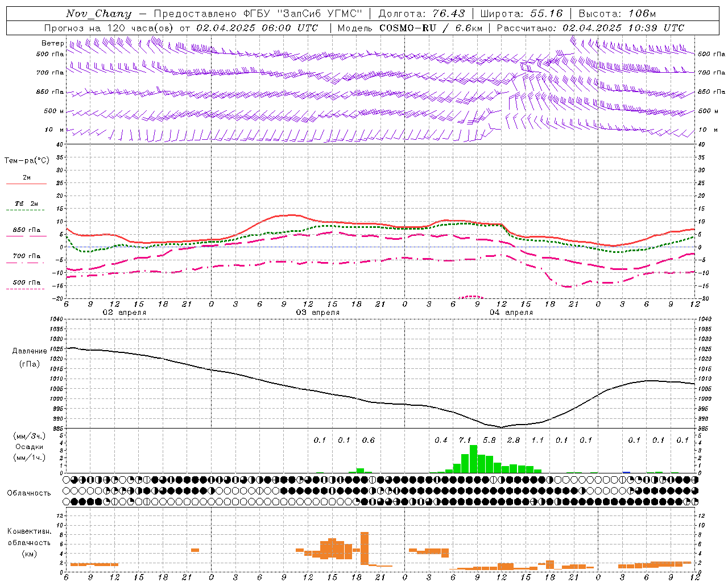Click the tallest green precipitation bar
This screenshot has height=582, width=728.
pos(473,459)
